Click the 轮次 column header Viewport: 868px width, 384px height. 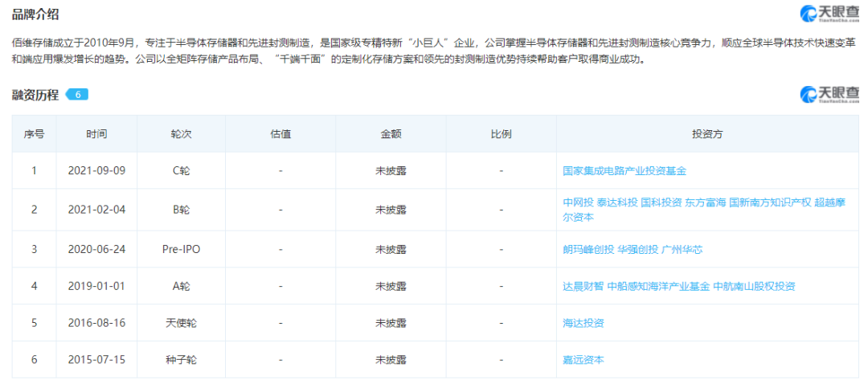point(181,134)
